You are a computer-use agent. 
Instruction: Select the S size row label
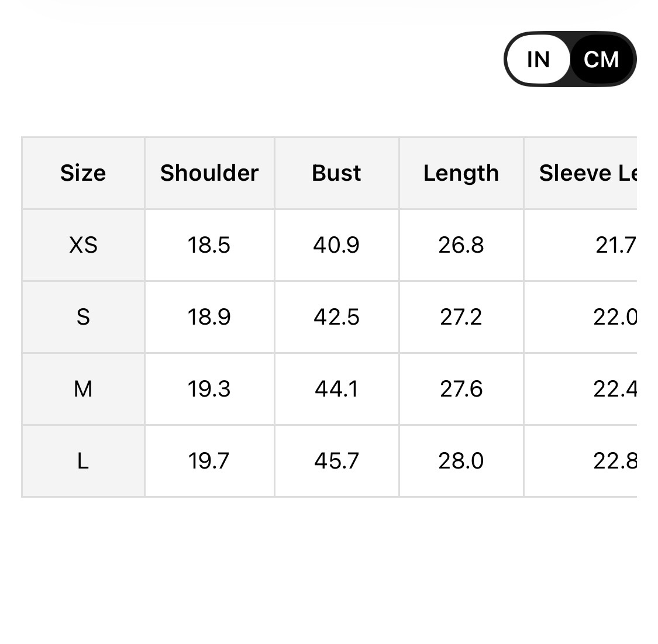pos(83,317)
